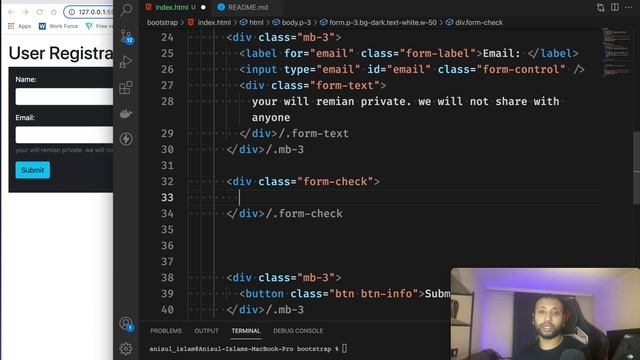640x360 pixels.
Task: Click the browser address bar showing 127.0.0.1
Action: [x=88, y=12]
